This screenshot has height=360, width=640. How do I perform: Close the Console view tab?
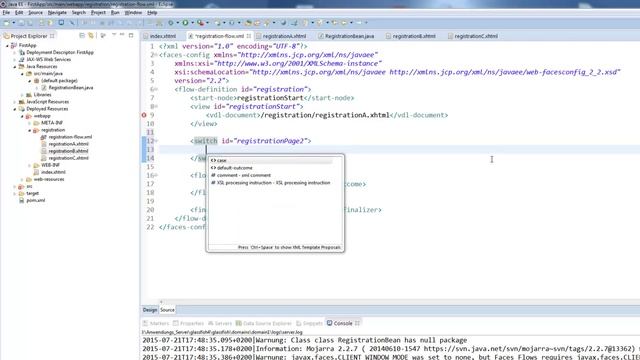coord(357,323)
